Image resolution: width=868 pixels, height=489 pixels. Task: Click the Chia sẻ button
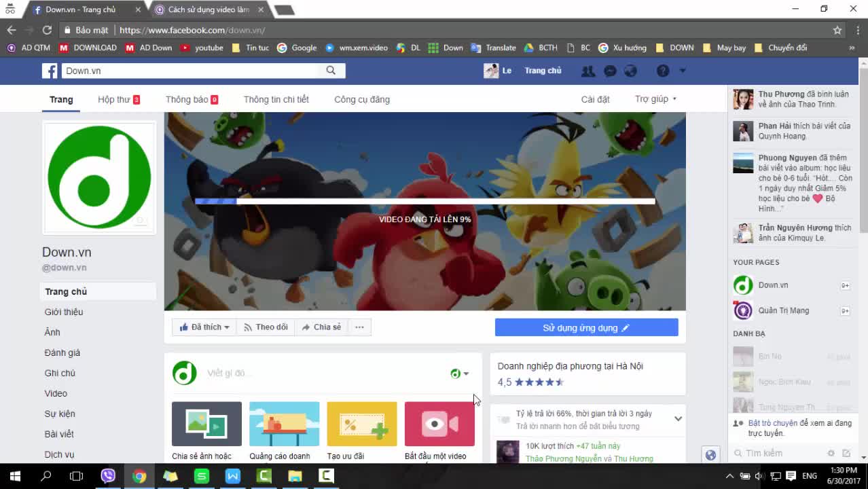[322, 327]
